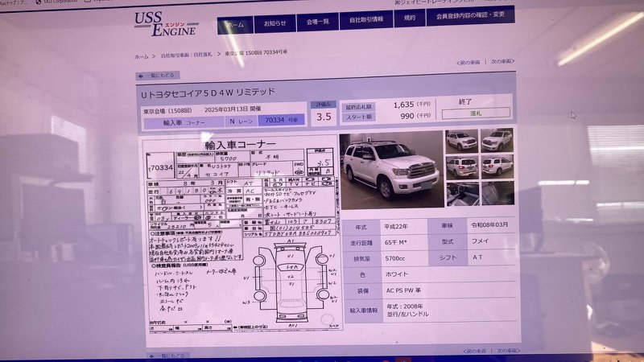Click the N レーン label
The width and height of the screenshot is (644, 362).
(x=241, y=121)
